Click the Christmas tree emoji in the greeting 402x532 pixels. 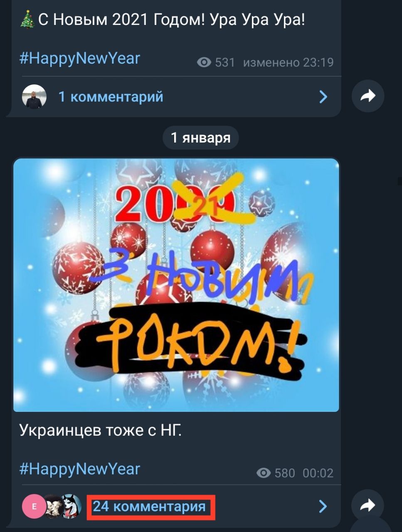(x=27, y=20)
